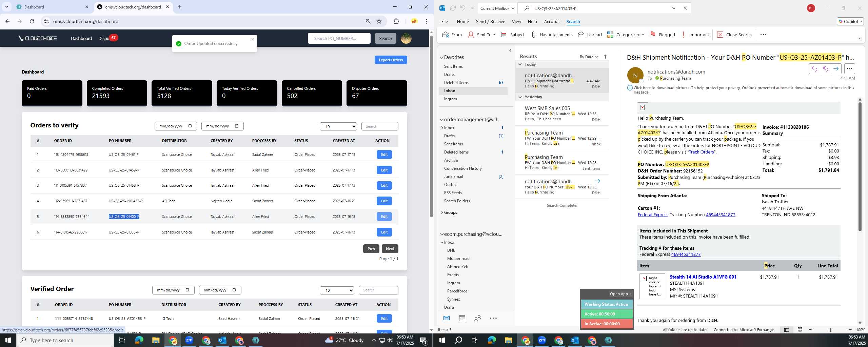Edit order US-Q3-25-01461-P
This screenshot has width=868, height=347.
[x=384, y=155]
